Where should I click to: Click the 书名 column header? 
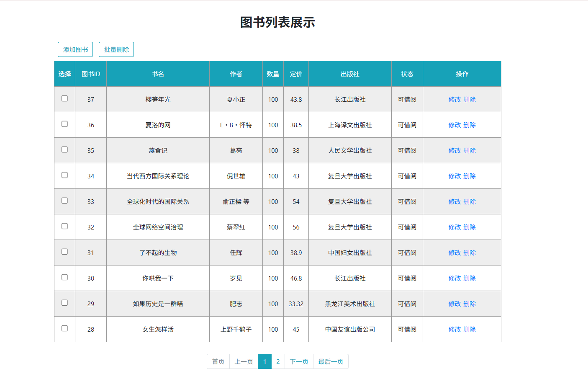[x=158, y=74]
